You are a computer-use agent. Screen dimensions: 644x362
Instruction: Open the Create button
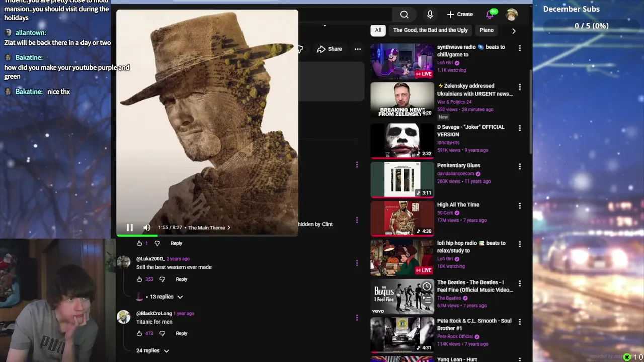pos(460,14)
